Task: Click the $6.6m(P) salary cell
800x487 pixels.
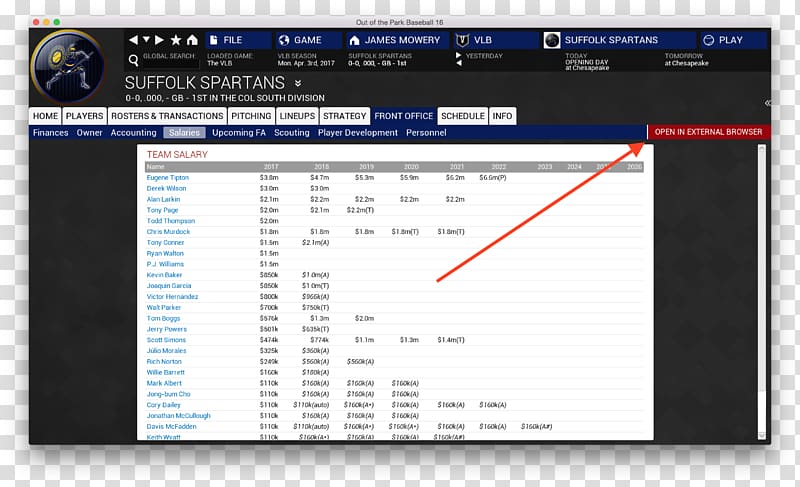Action: 493,177
